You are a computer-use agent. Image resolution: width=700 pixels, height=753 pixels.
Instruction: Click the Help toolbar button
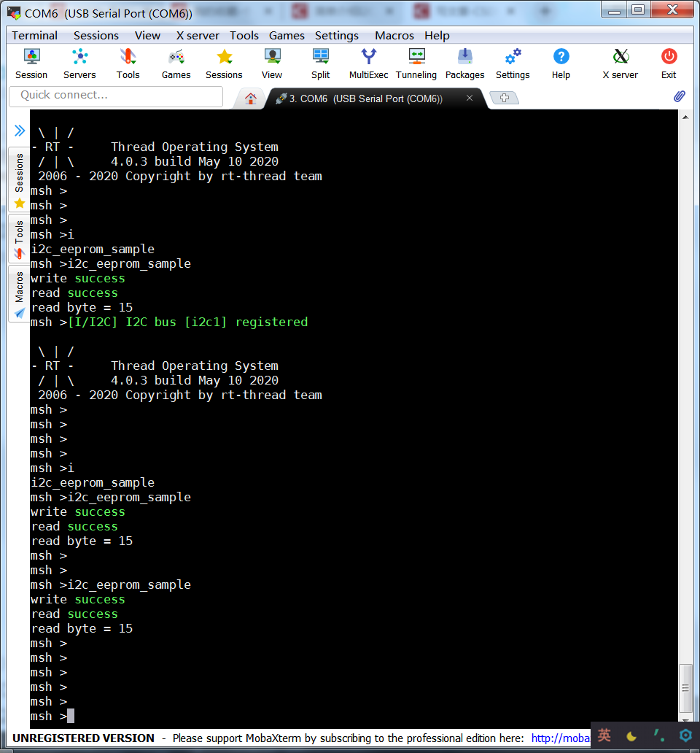[x=561, y=63]
